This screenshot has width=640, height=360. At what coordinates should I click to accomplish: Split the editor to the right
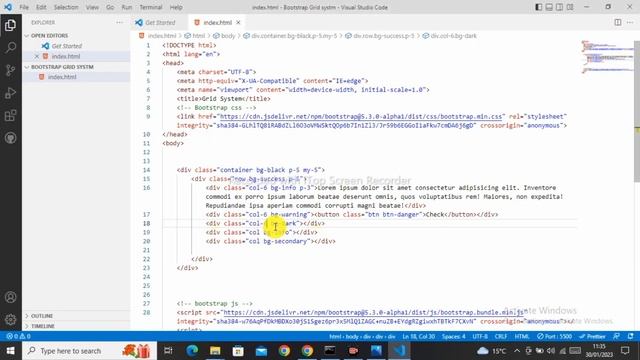pyautogui.click(x=618, y=22)
